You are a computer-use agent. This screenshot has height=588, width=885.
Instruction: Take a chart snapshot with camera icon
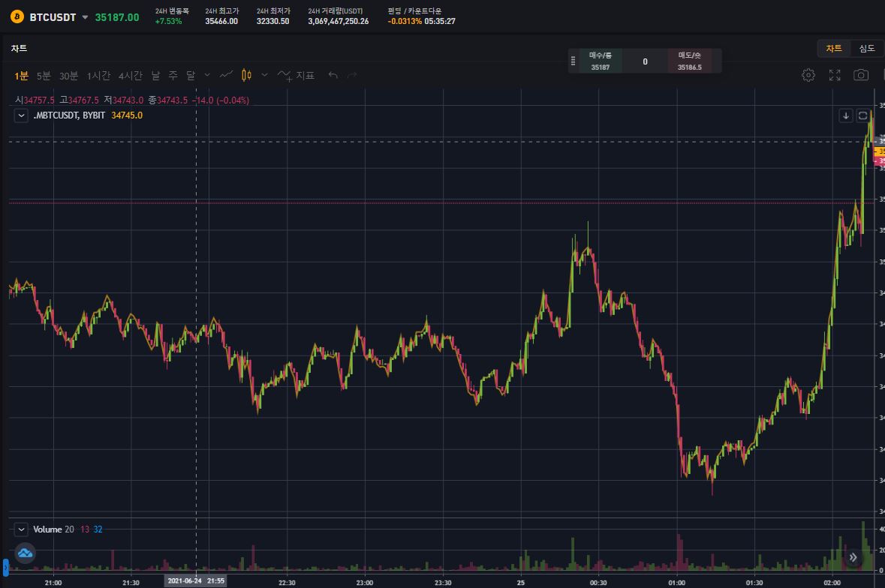click(x=861, y=75)
